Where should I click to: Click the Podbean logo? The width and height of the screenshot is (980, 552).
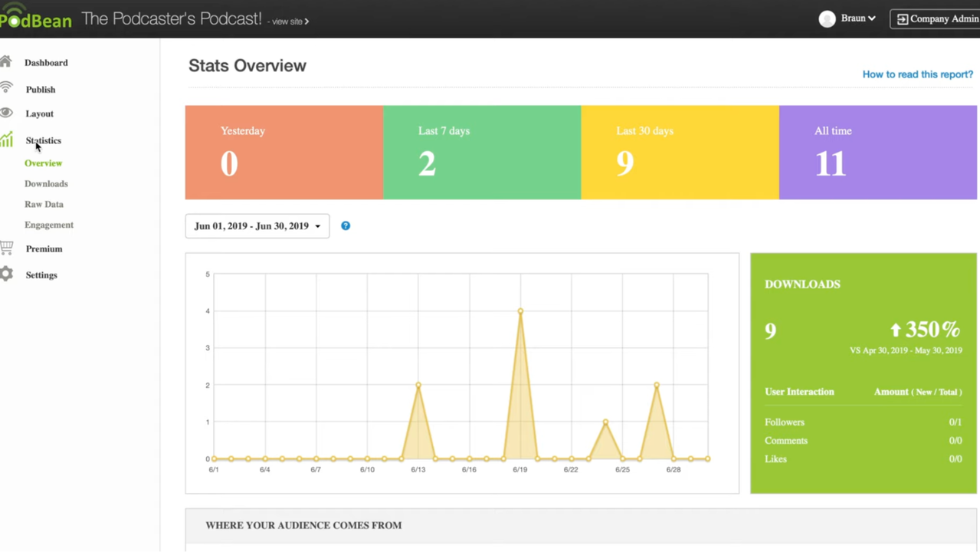(35, 18)
